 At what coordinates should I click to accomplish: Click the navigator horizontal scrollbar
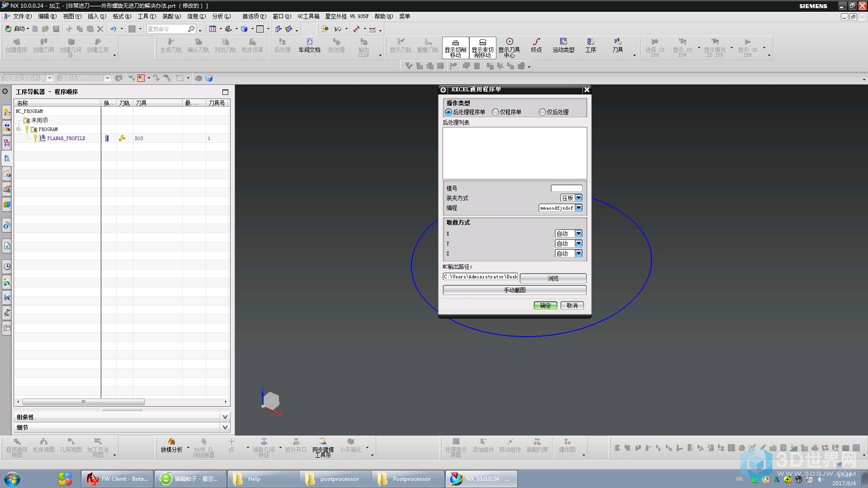point(84,402)
